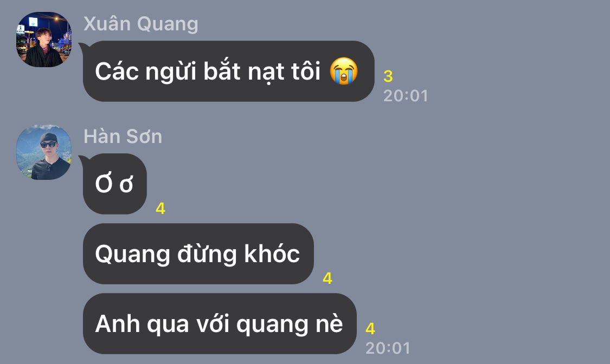Click the word "khóc" in Hàn Sơn's message
This screenshot has height=364, width=610.
(x=272, y=253)
